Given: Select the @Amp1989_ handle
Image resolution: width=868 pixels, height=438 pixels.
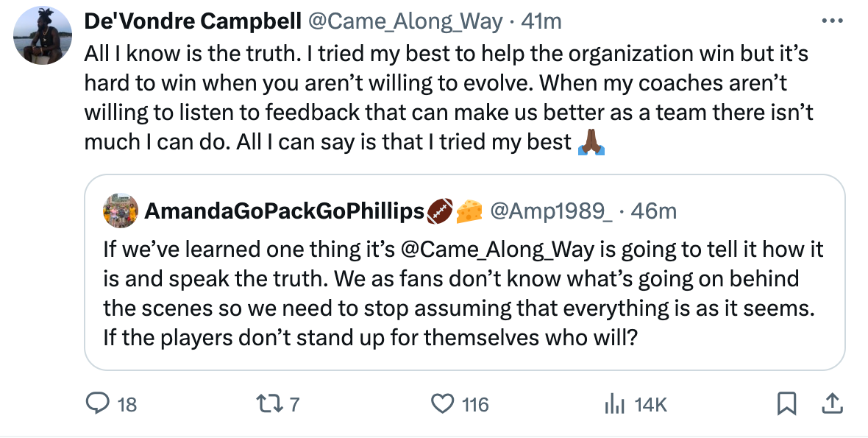Looking at the screenshot, I should tap(550, 211).
